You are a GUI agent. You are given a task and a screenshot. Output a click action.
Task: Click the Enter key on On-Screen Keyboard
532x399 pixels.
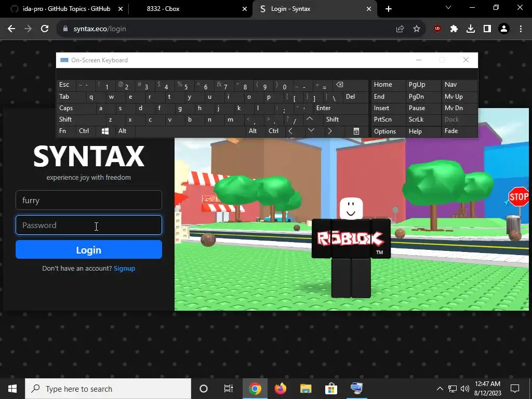[341, 108]
